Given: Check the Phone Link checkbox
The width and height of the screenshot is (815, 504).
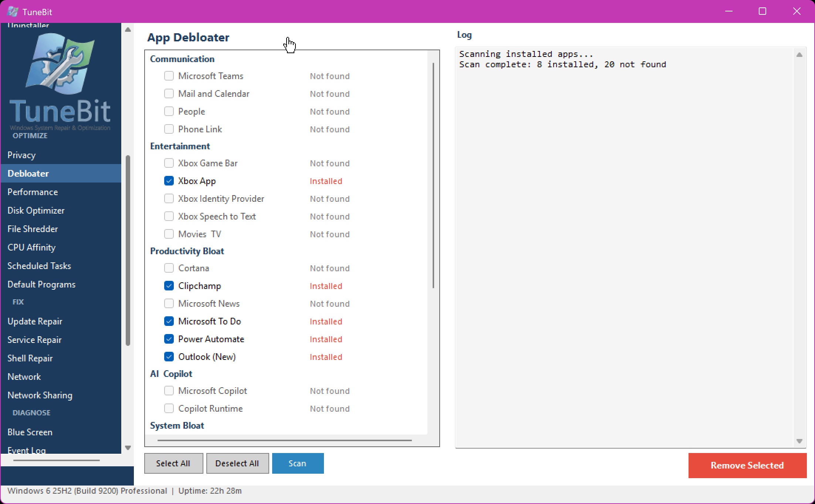Looking at the screenshot, I should [x=169, y=129].
